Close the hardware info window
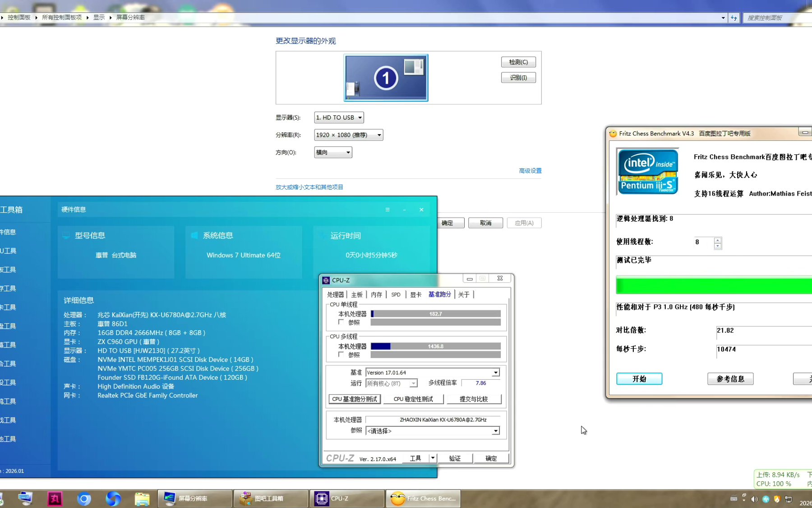This screenshot has height=508, width=812. point(421,210)
